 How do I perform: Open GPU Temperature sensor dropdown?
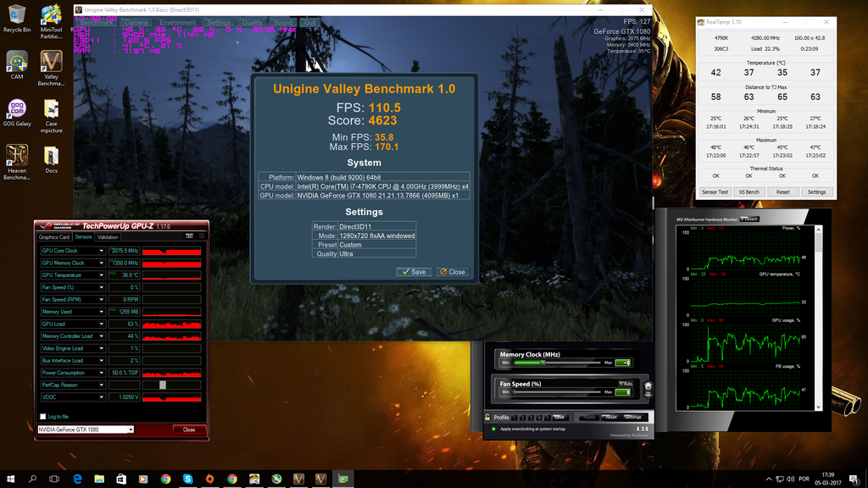pos(102,275)
